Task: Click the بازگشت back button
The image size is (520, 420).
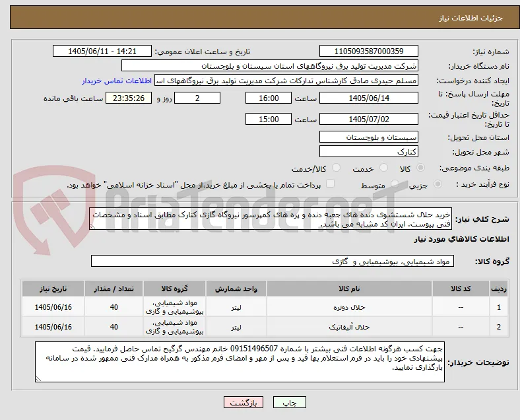Action: (x=244, y=402)
